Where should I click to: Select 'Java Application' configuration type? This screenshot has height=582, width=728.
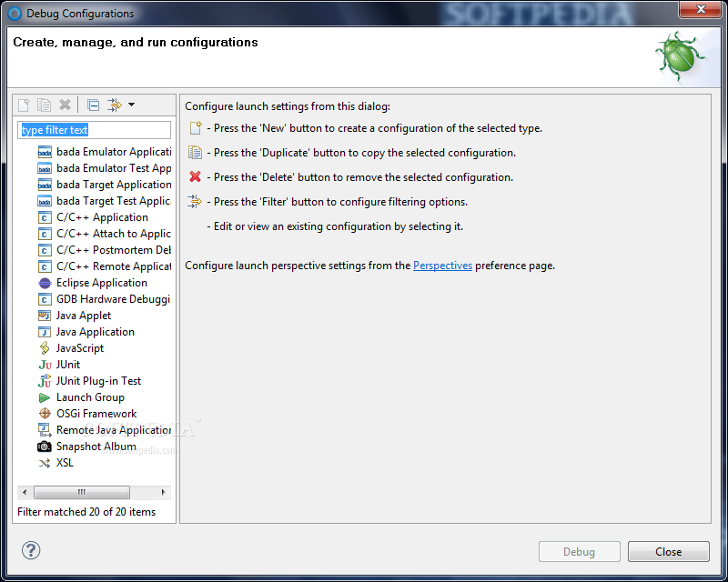[x=96, y=332]
